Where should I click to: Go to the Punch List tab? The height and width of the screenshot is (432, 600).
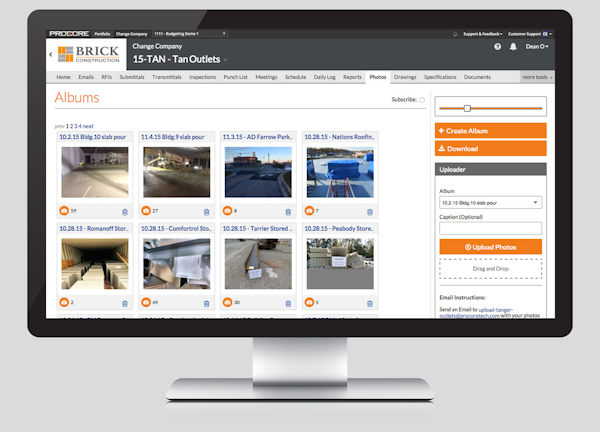point(235,77)
